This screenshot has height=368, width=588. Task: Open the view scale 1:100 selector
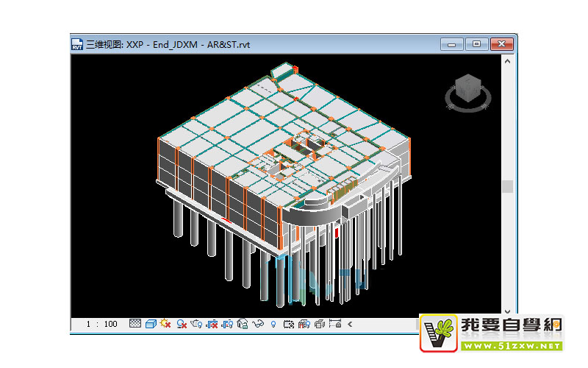point(101,324)
